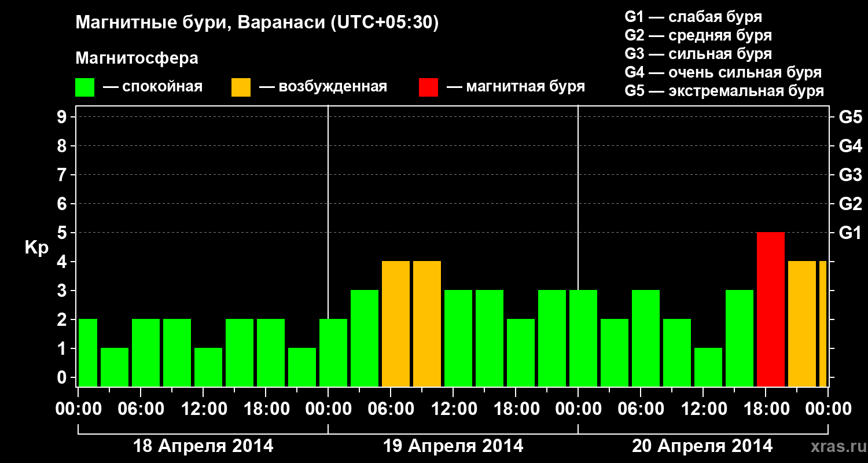This screenshot has height=463, width=868.
Task: Click the 'G3 — сильная буря' legend line
Action: (x=698, y=54)
